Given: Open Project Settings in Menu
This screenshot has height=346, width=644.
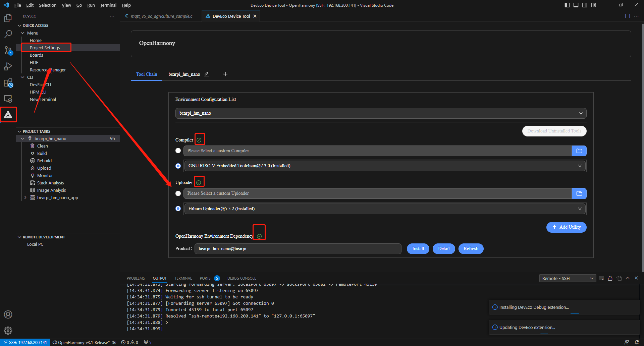Looking at the screenshot, I should pyautogui.click(x=45, y=48).
